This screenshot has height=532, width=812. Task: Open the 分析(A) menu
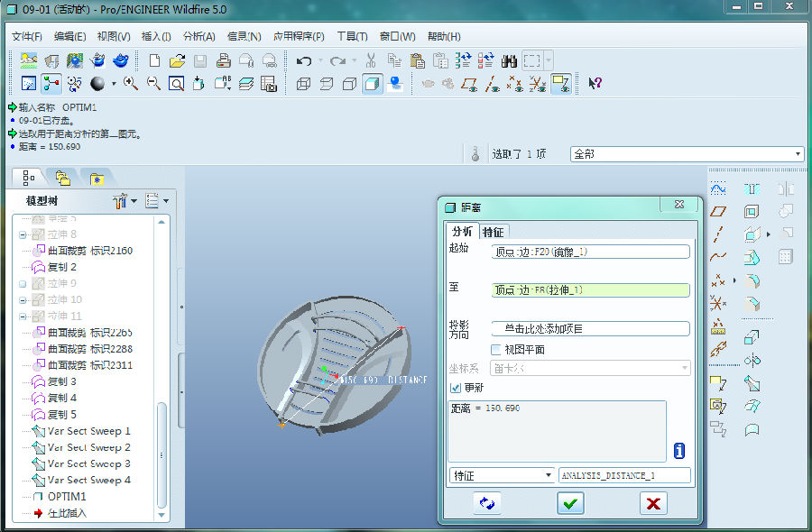coord(198,37)
